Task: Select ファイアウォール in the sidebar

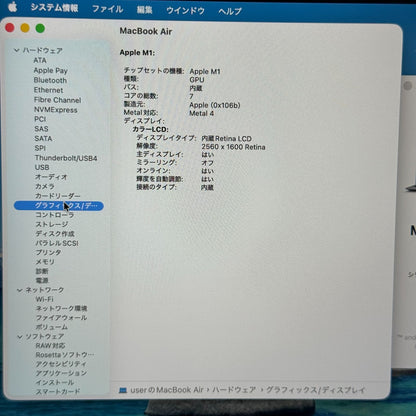Action: click(x=61, y=318)
